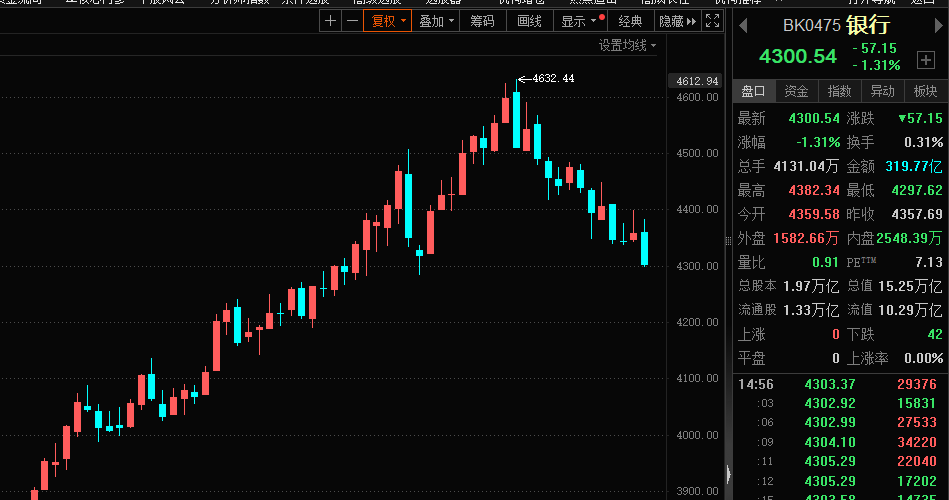This screenshot has width=949, height=500.
Task: Open 显示 display dropdown
Action: pyautogui.click(x=580, y=21)
